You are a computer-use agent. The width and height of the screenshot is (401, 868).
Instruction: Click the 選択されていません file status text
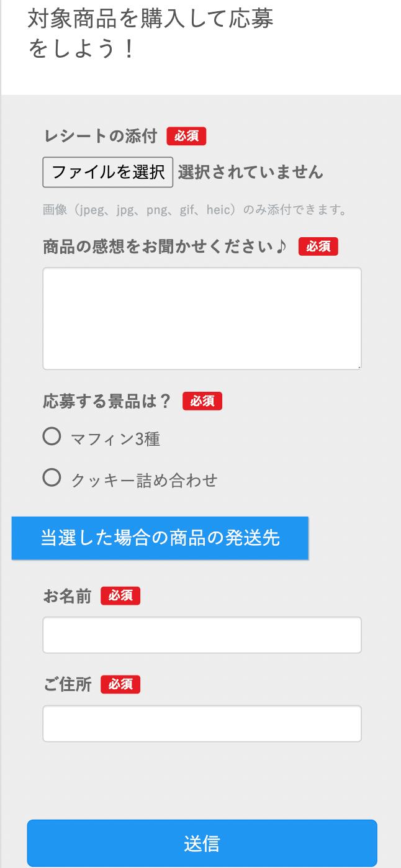[250, 172]
